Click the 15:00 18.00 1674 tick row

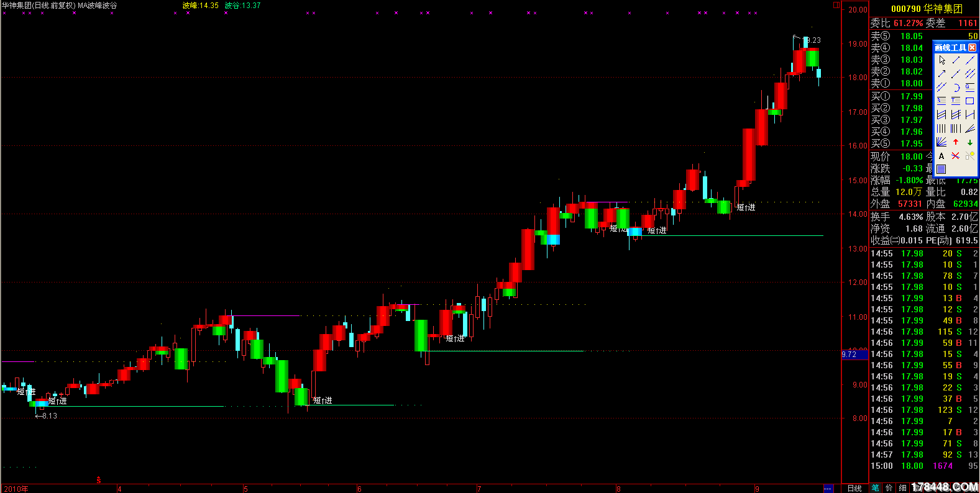click(x=924, y=466)
